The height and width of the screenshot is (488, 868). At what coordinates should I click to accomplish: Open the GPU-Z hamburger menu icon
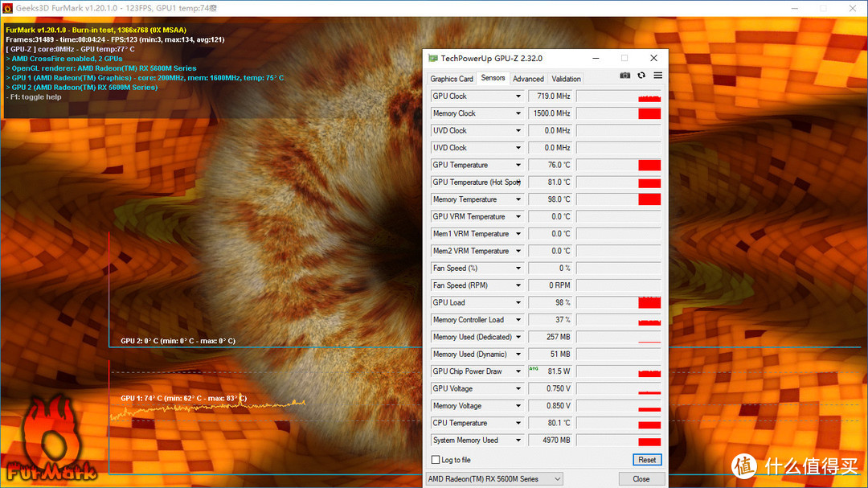[657, 76]
